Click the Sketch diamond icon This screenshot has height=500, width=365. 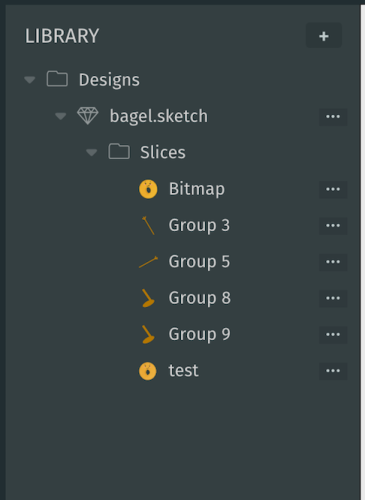coord(88,116)
